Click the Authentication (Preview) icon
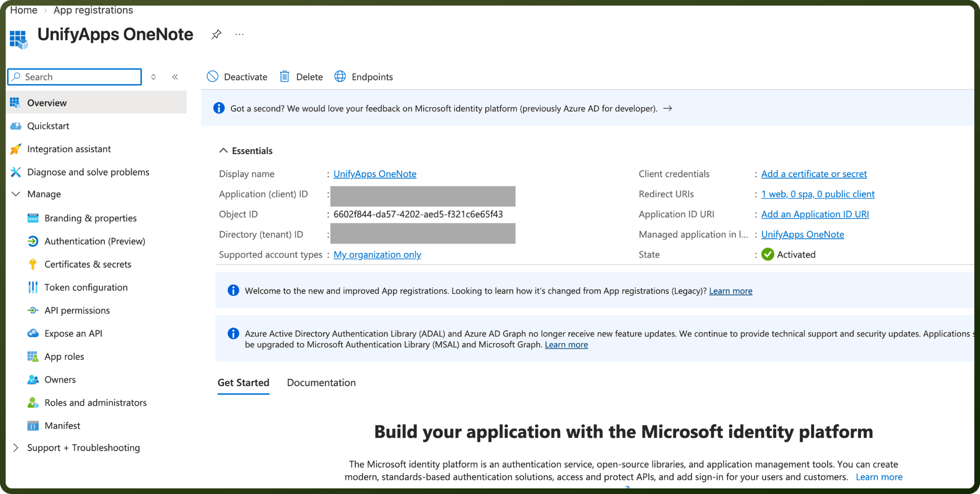The height and width of the screenshot is (494, 980). (x=33, y=241)
